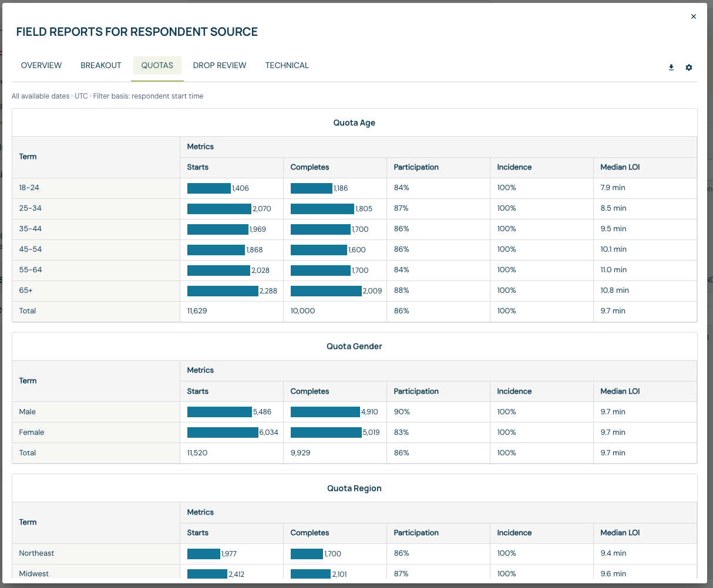Image resolution: width=713 pixels, height=588 pixels.
Task: Close the field reports dialog
Action: point(694,16)
